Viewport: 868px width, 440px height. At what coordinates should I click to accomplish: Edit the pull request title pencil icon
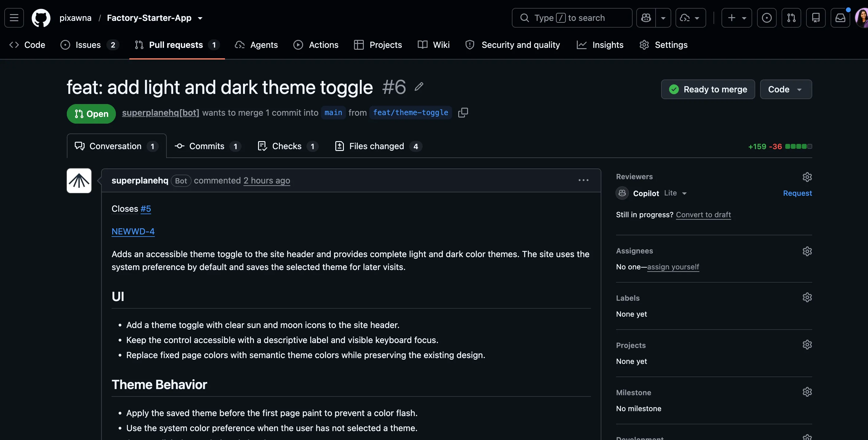(419, 87)
